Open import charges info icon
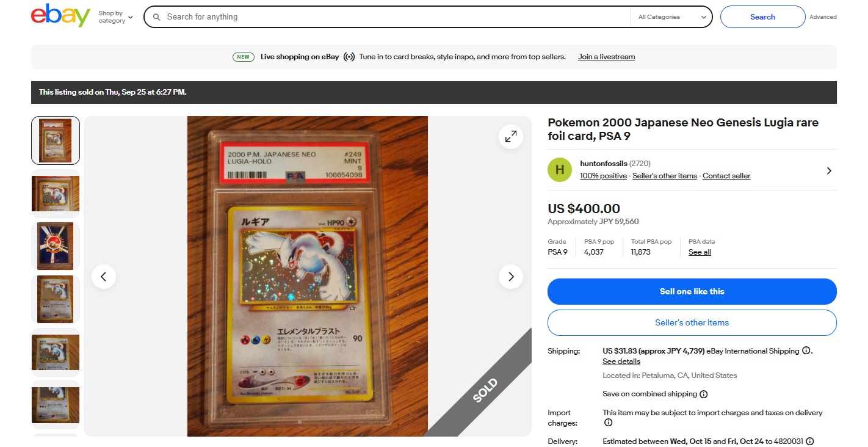This screenshot has height=447, width=868. click(608, 423)
